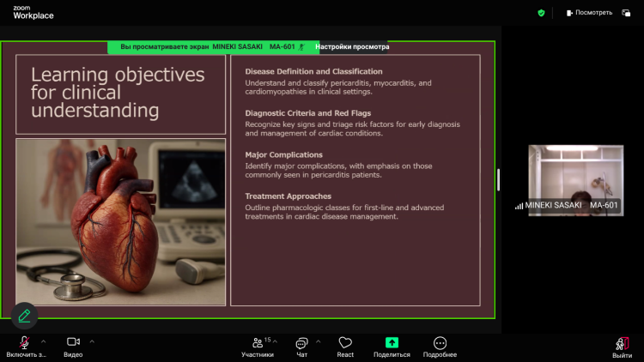
Task: Unmute microphone using the Включить звук icon
Action: [x=25, y=342]
